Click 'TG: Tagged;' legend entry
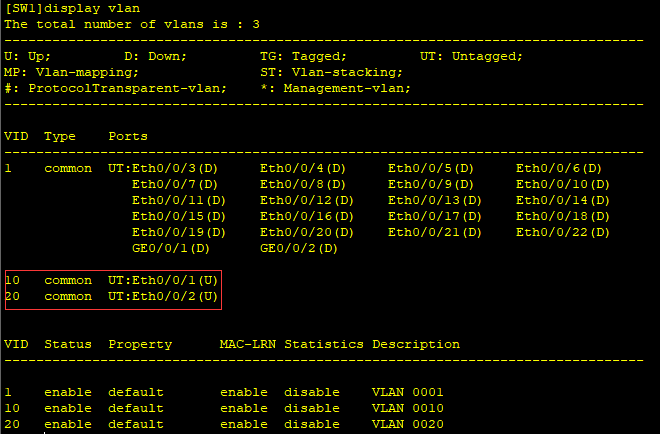This screenshot has height=434, width=660. [x=303, y=56]
